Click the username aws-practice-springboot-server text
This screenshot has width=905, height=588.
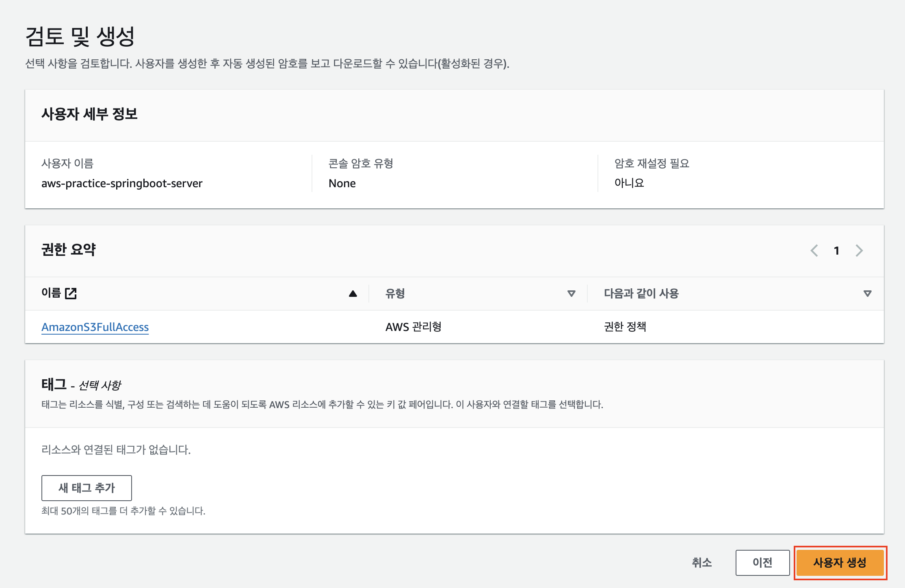tap(122, 183)
